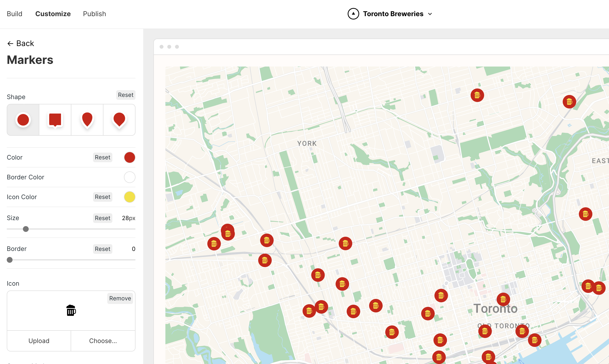Image resolution: width=609 pixels, height=364 pixels.
Task: Reset the marker Shape setting
Action: click(126, 95)
